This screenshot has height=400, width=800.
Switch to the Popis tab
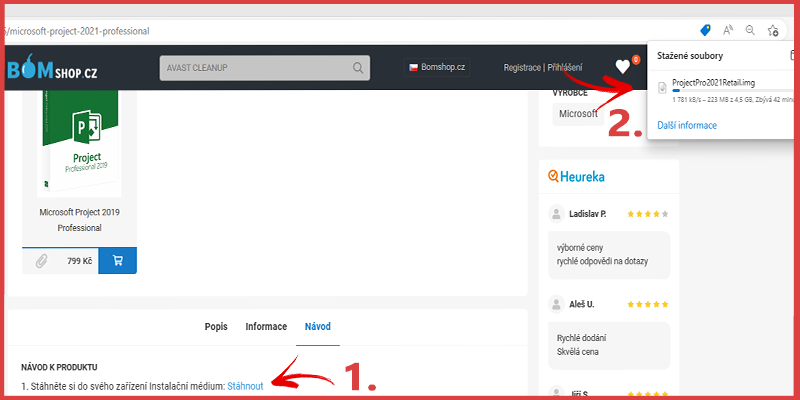pyautogui.click(x=216, y=327)
